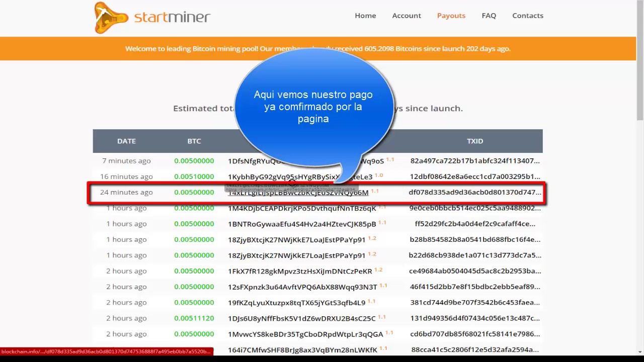Viewport: 644px width, 362px height.
Task: Click the '7 minutes ago' date cell
Action: 126,161
